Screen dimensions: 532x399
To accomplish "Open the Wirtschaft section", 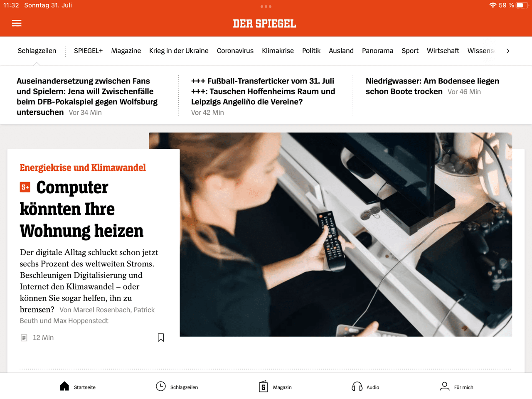I will tap(443, 51).
